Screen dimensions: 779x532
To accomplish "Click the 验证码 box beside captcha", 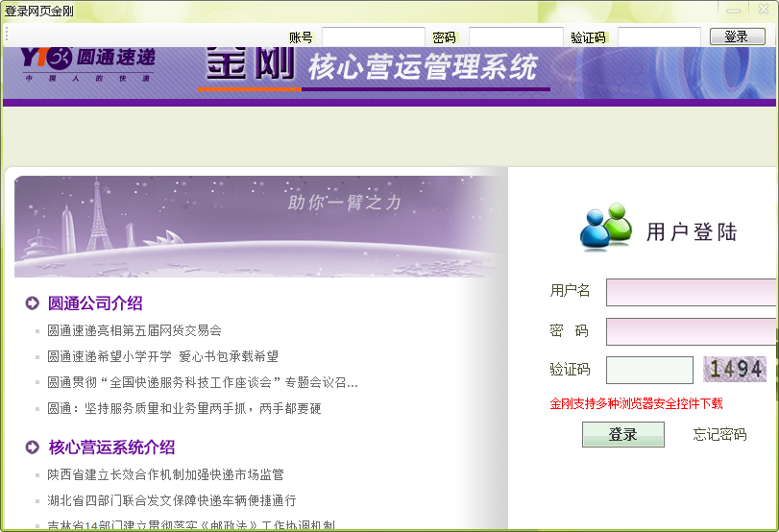I will [649, 370].
